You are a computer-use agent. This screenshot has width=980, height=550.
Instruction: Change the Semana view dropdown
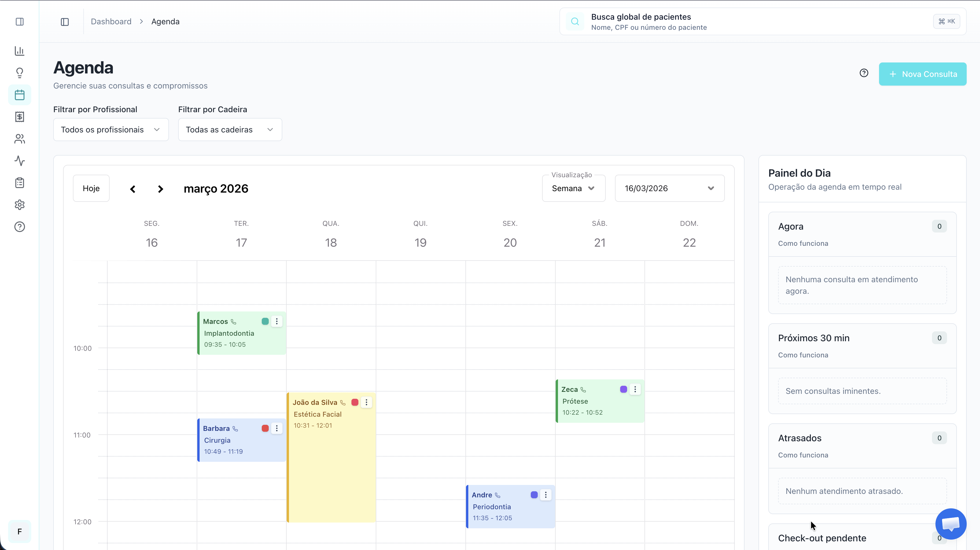click(x=573, y=188)
